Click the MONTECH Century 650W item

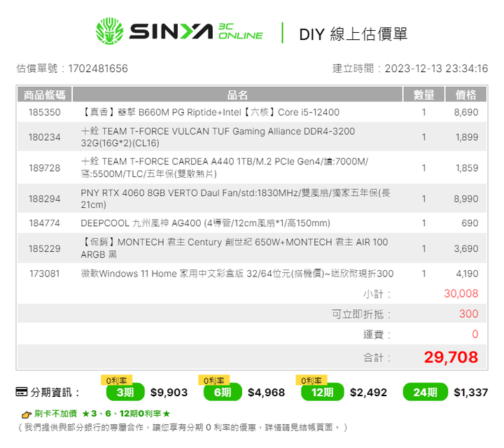point(234,248)
